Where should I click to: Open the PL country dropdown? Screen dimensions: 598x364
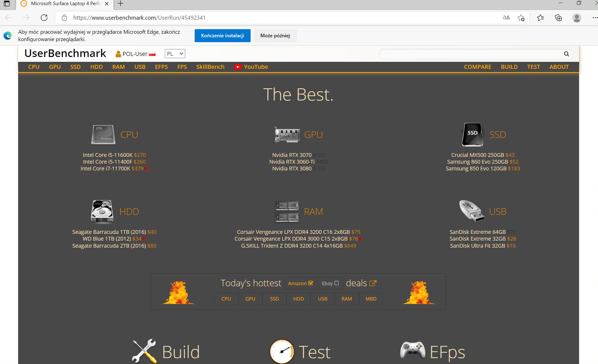[x=175, y=54]
